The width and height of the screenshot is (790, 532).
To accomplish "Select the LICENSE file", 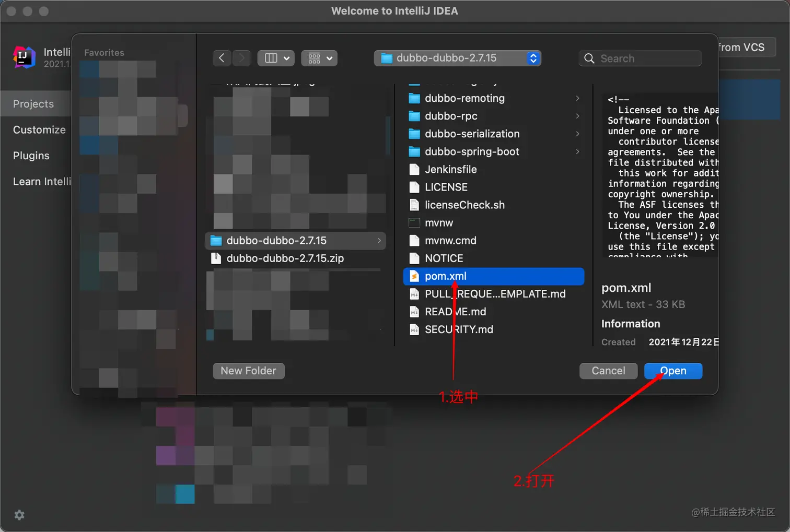I will (x=494, y=187).
